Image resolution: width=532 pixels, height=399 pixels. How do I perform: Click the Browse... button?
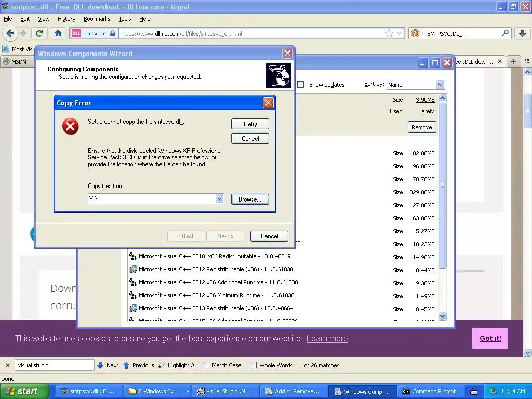250,199
